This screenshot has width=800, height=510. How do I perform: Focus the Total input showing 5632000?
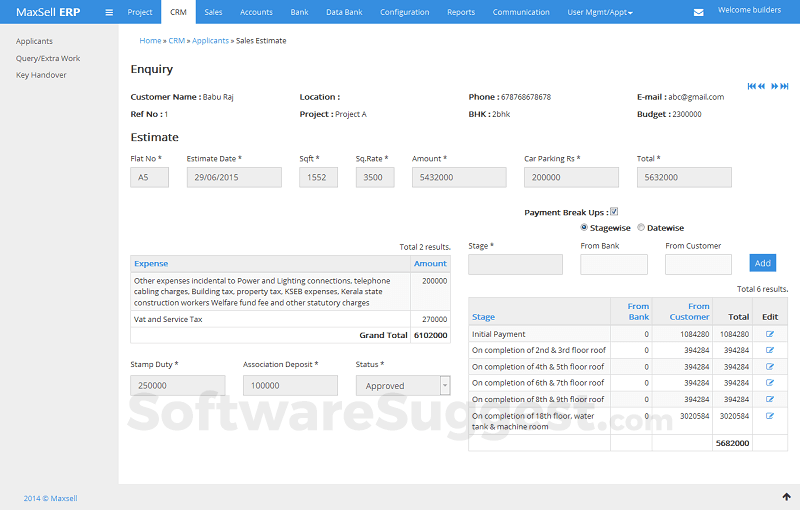684,177
